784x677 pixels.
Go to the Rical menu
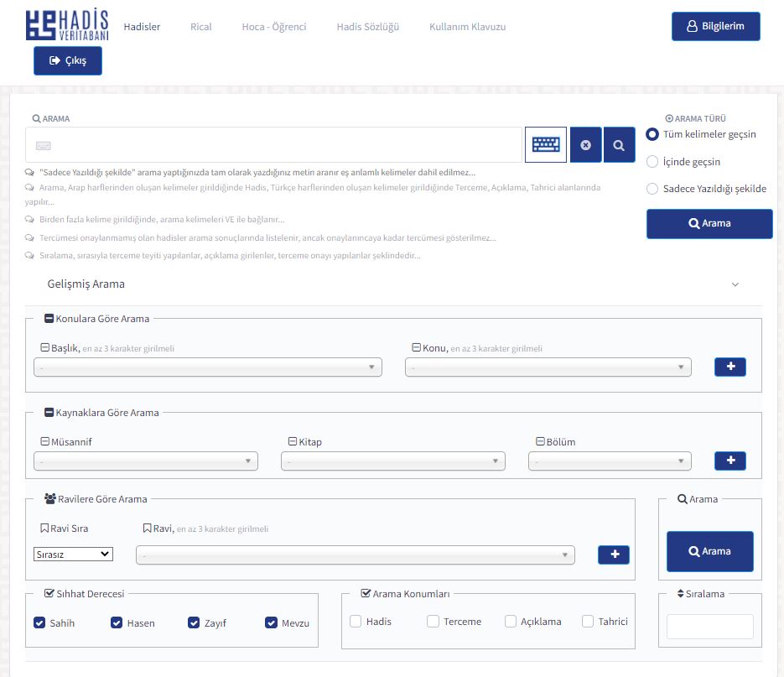pos(200,27)
